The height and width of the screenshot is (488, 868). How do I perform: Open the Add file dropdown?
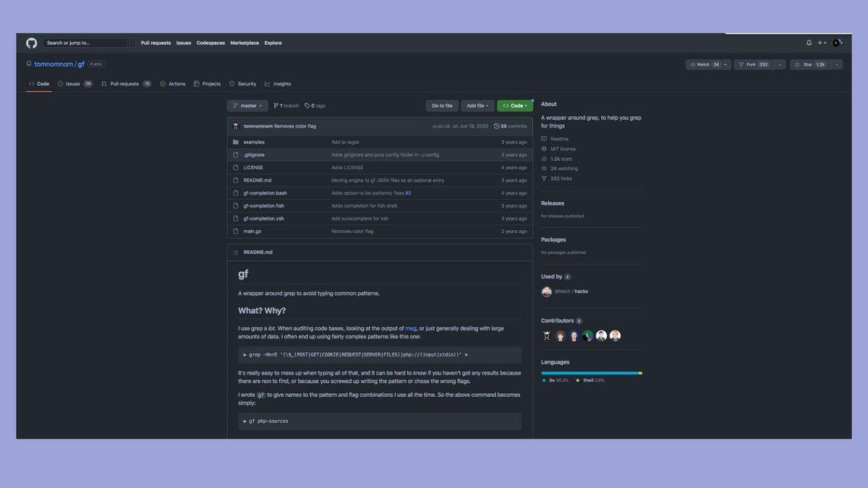(x=477, y=106)
